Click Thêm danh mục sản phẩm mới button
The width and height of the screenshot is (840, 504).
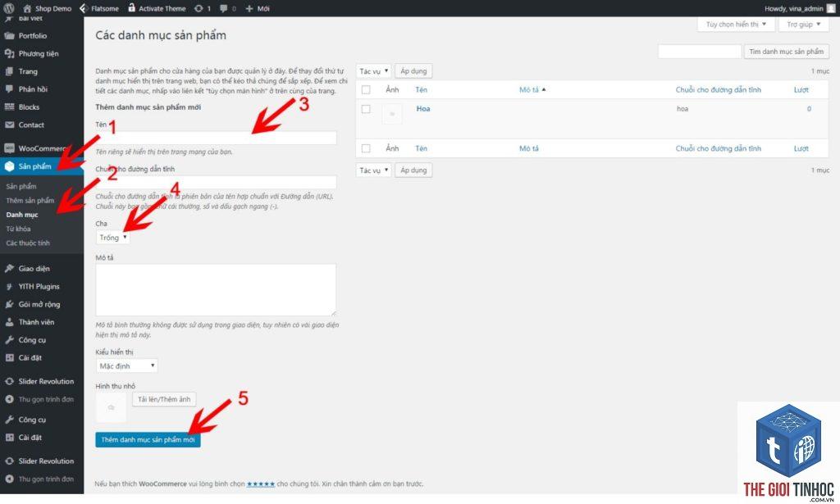point(148,440)
